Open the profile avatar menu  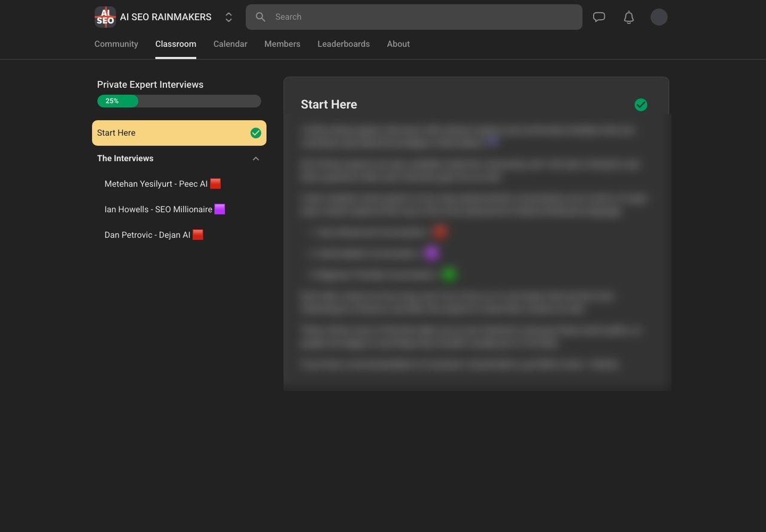(659, 17)
